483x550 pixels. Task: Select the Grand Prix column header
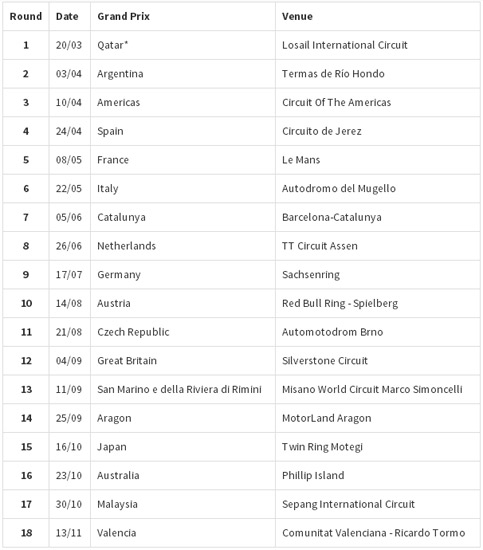[123, 16]
